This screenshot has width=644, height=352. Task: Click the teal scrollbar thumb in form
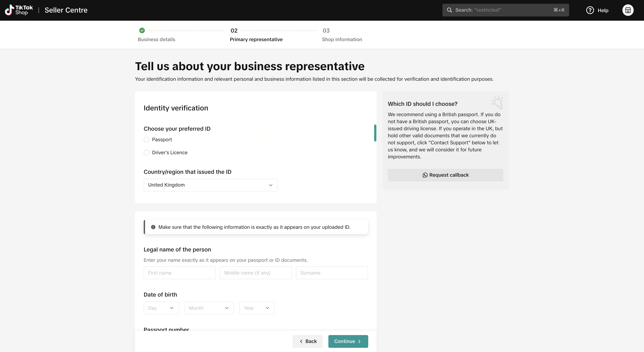(x=375, y=133)
